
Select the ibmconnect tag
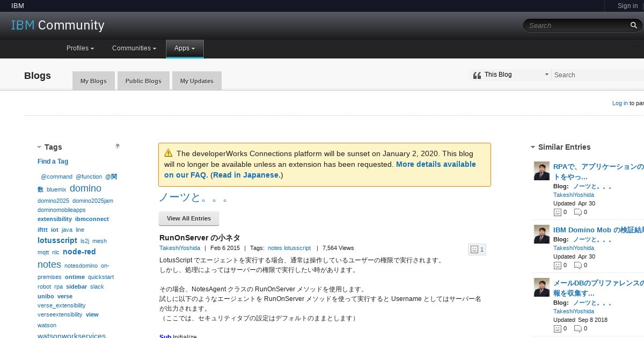coord(92,219)
